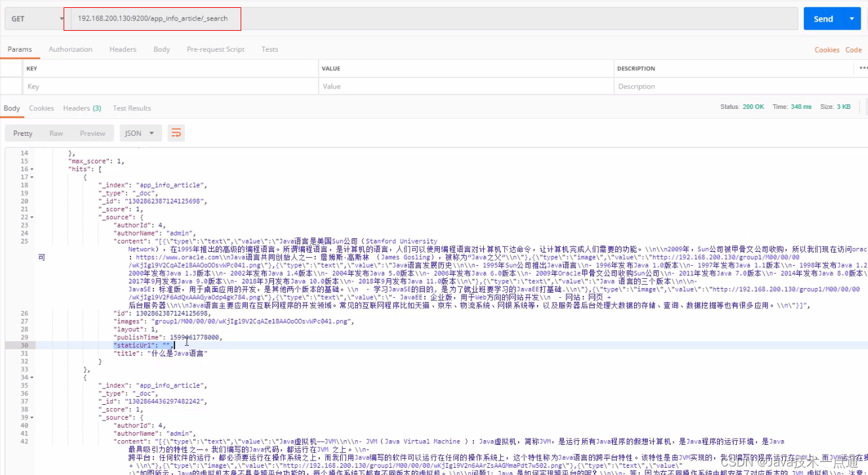This screenshot has width=868, height=475.
Task: Select the Pretty view
Action: tap(23, 133)
